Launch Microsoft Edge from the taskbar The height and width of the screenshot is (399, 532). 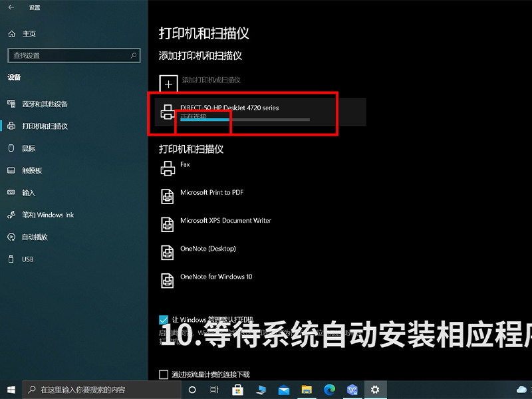(329, 390)
